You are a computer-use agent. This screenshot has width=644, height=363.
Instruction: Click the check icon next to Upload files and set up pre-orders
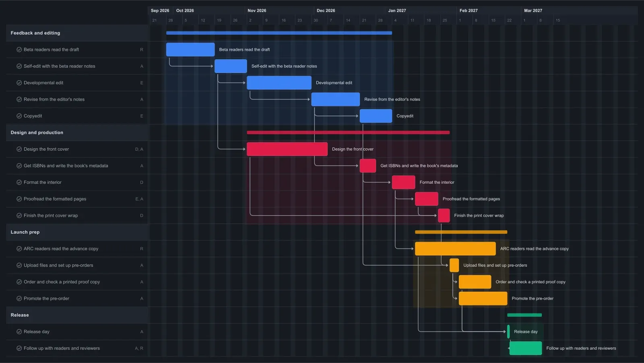[x=19, y=265]
